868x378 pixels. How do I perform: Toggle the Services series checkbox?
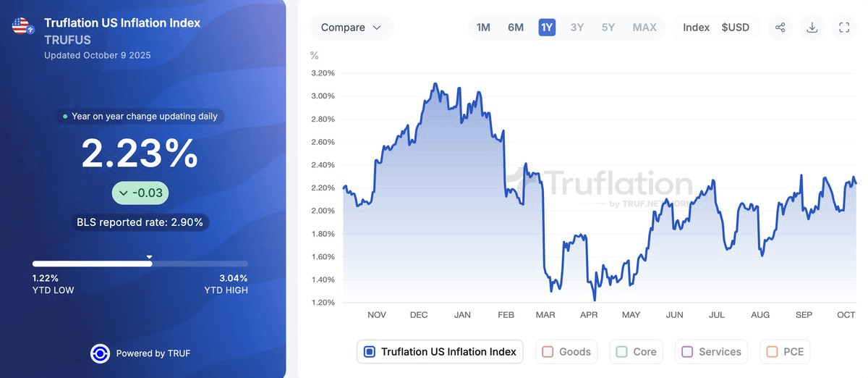686,352
